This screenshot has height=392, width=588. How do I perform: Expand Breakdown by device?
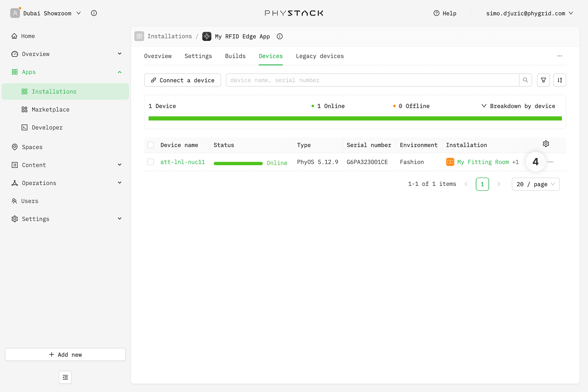pos(518,106)
